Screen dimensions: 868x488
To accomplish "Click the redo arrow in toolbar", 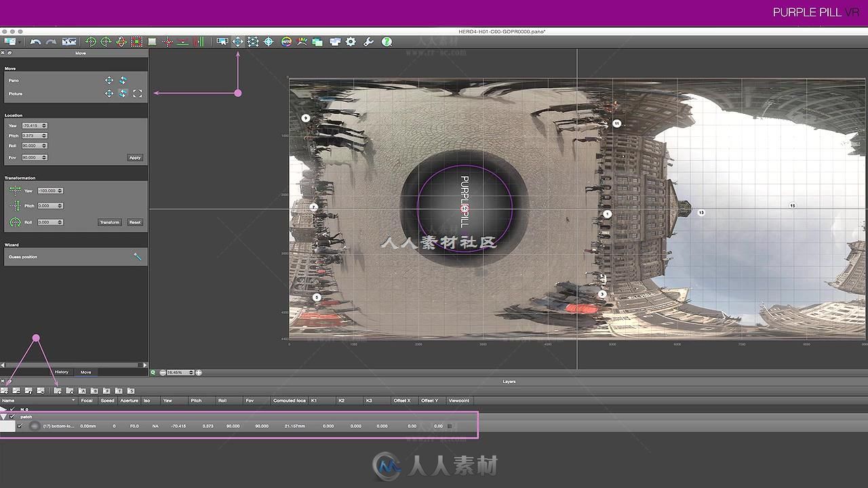I will coord(51,42).
